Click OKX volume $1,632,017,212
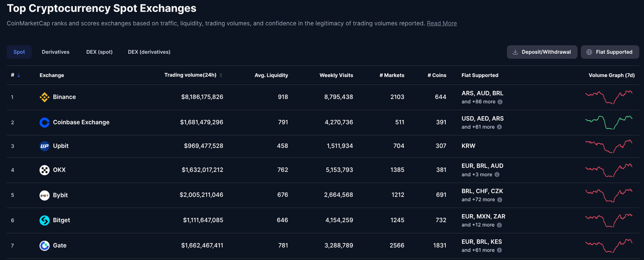644x260 pixels. tap(202, 170)
